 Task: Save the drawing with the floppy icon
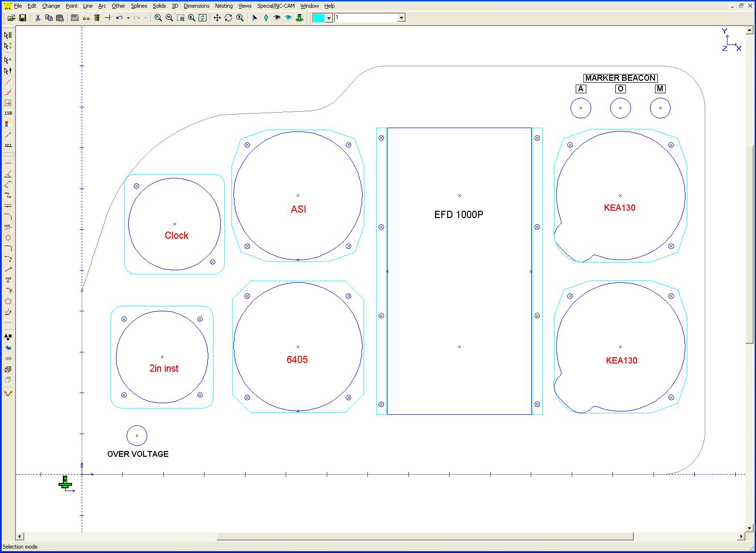pos(22,18)
